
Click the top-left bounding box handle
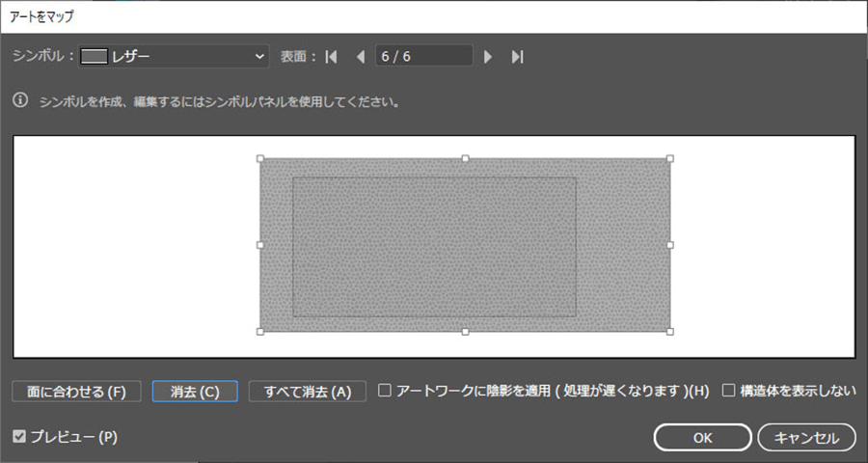pos(259,158)
